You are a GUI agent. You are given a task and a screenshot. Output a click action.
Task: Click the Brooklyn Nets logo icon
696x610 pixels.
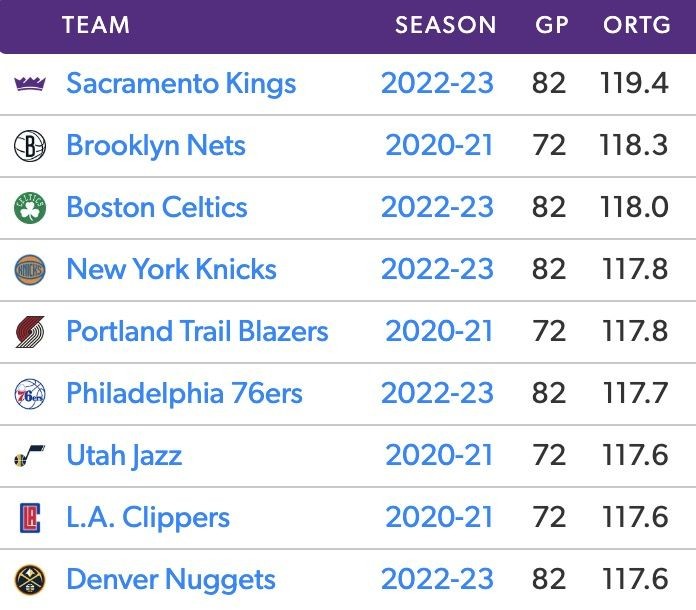tap(30, 146)
